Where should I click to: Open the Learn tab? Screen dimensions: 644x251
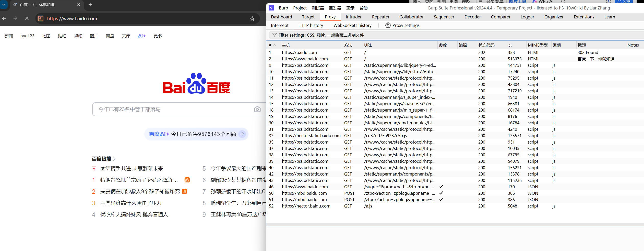(610, 17)
